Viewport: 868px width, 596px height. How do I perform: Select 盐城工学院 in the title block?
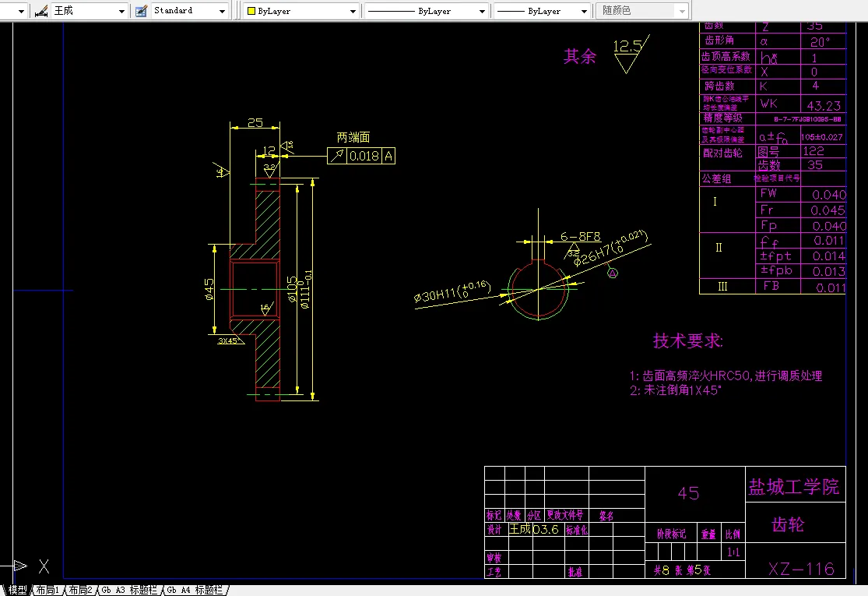pos(794,488)
